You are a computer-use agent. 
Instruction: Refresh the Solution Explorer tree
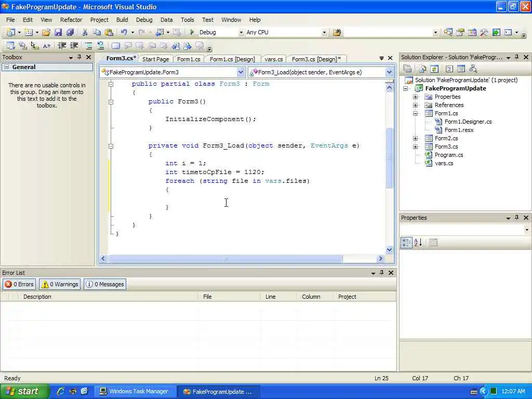pyautogui.click(x=434, y=69)
